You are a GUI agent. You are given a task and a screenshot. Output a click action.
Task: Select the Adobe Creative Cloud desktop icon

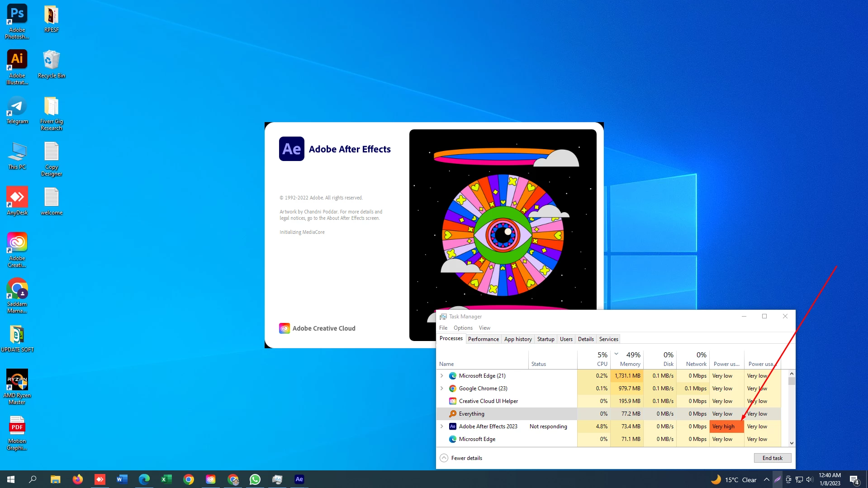[x=17, y=250]
